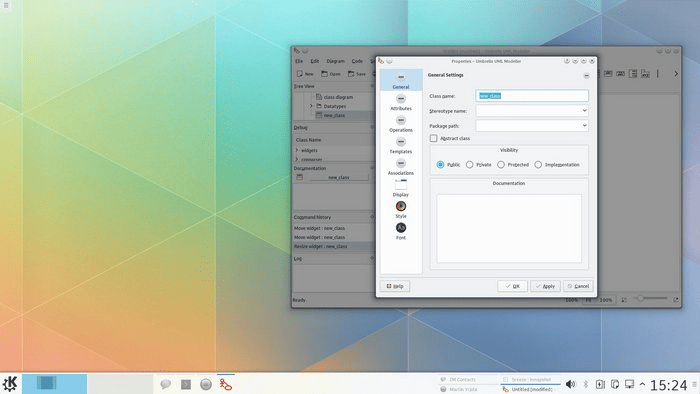Click the OK button
Viewport: 700px width, 394px height.
click(512, 286)
